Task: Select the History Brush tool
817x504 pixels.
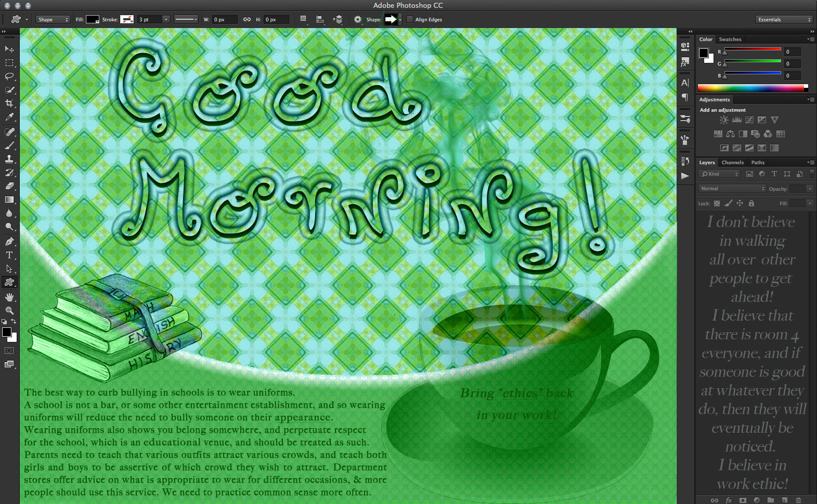Action: (9, 173)
